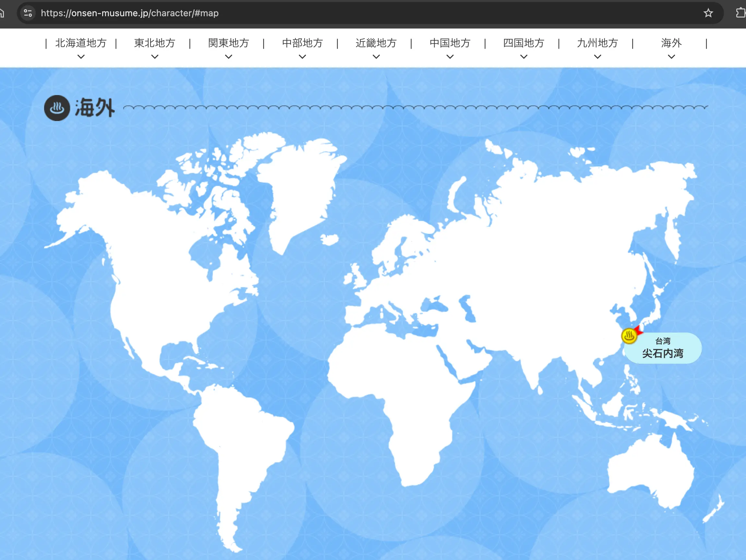Expand chevron under 近畿地方
The image size is (746, 560).
pos(376,57)
